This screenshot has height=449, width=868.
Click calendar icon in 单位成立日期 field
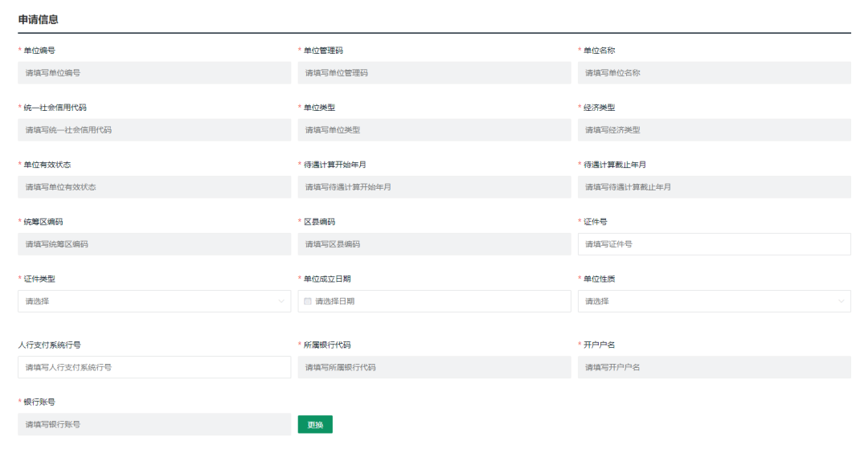[308, 301]
